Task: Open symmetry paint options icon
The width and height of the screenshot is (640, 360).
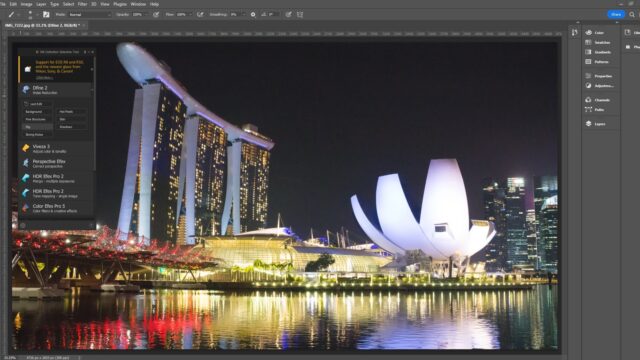Action: pyautogui.click(x=300, y=14)
